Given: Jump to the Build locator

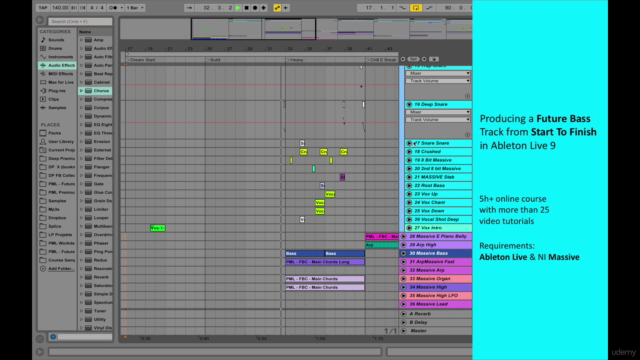Looking at the screenshot, I should 213,60.
